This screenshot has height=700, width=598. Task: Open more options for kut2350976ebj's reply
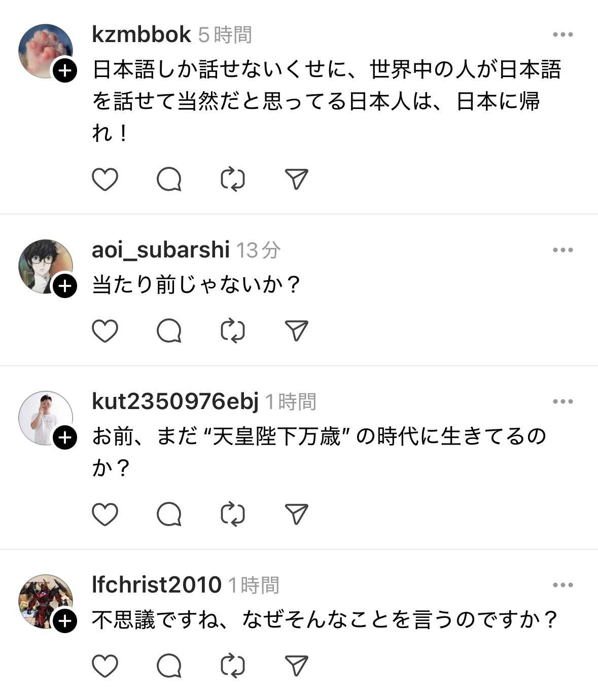click(562, 401)
